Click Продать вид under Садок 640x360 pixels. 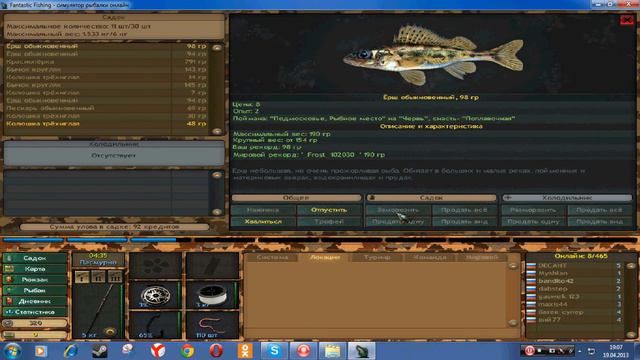tap(464, 221)
